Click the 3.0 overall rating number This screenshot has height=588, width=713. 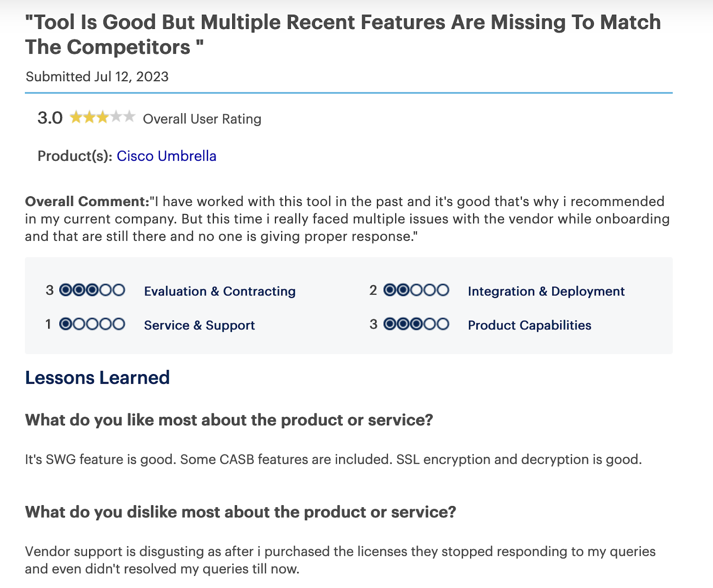click(50, 118)
